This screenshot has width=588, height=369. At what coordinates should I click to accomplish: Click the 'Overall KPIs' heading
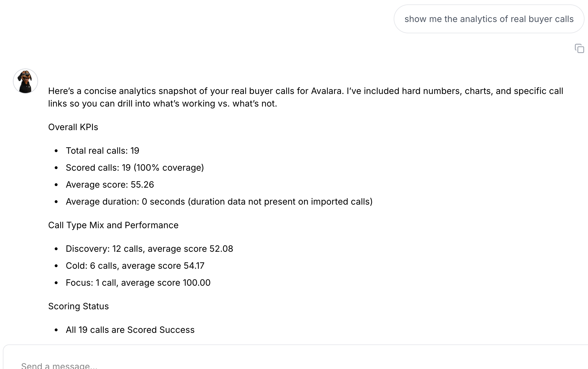click(x=73, y=127)
